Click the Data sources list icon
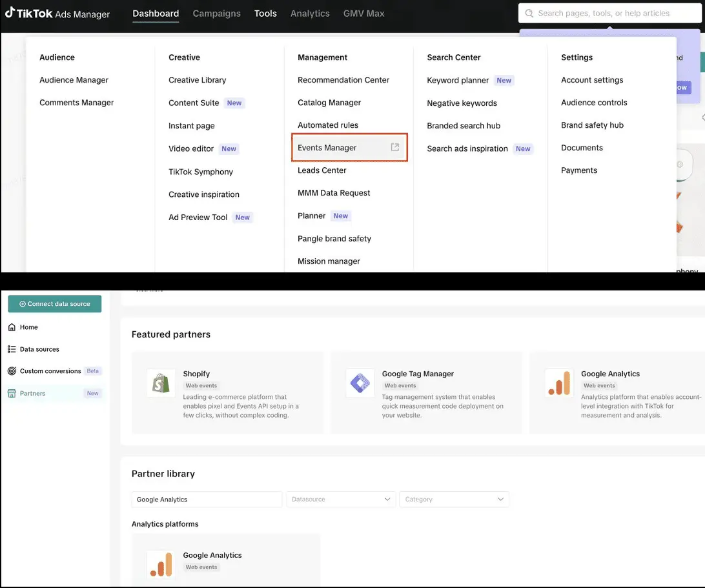This screenshot has height=588, width=705. (12, 349)
